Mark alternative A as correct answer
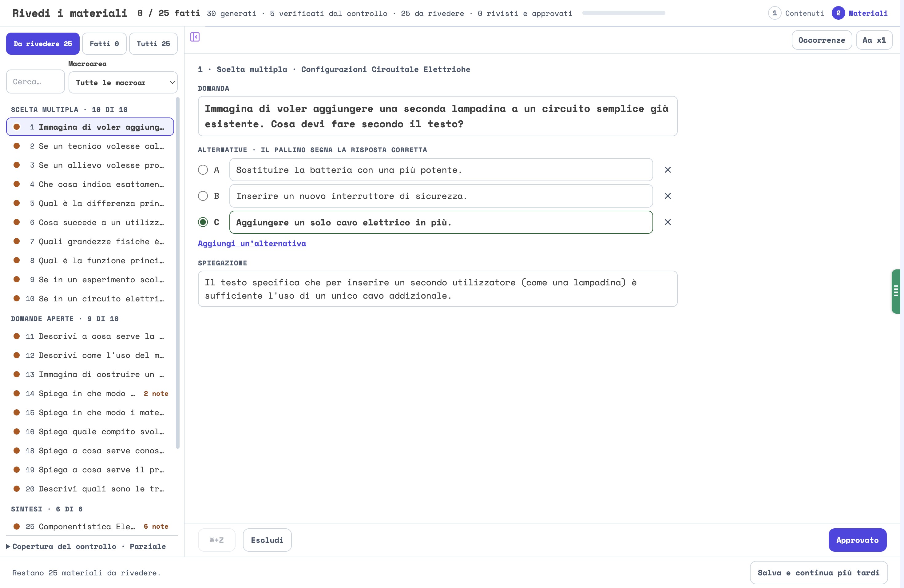Viewport: 904px width, 588px height. (x=203, y=170)
